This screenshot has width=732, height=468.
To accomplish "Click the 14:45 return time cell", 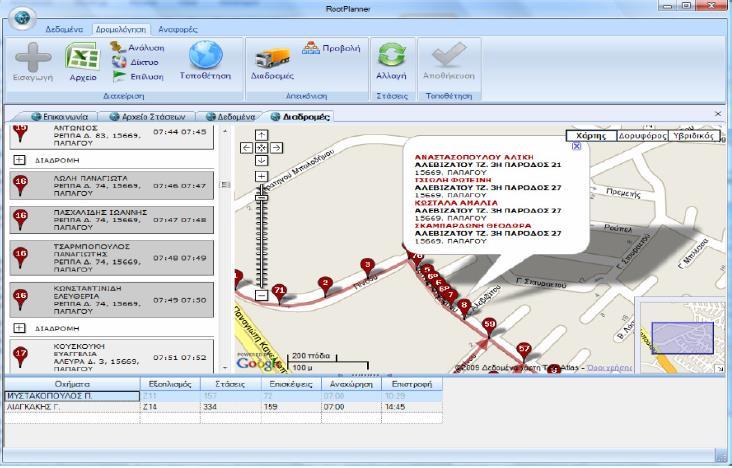I will tap(412, 407).
